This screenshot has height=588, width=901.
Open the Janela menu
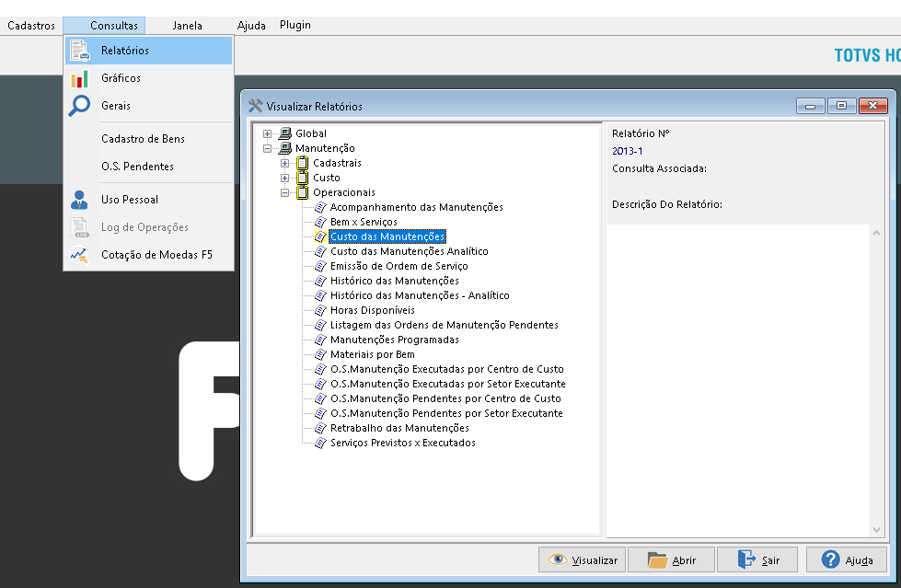(188, 25)
